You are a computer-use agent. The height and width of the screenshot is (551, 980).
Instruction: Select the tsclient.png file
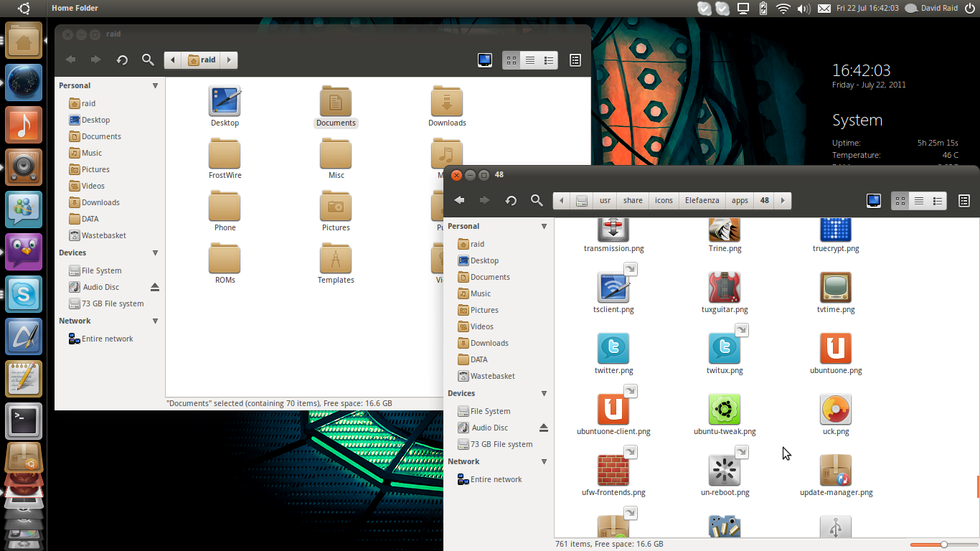coord(613,293)
